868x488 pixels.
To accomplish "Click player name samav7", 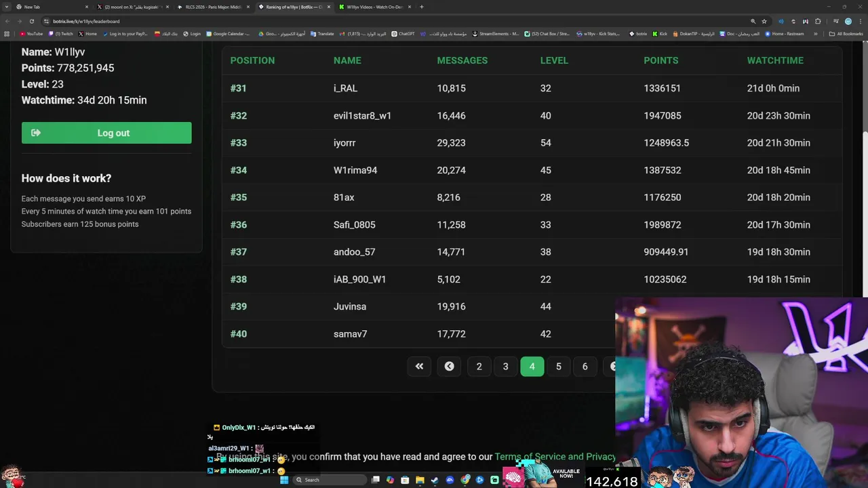I will point(350,334).
